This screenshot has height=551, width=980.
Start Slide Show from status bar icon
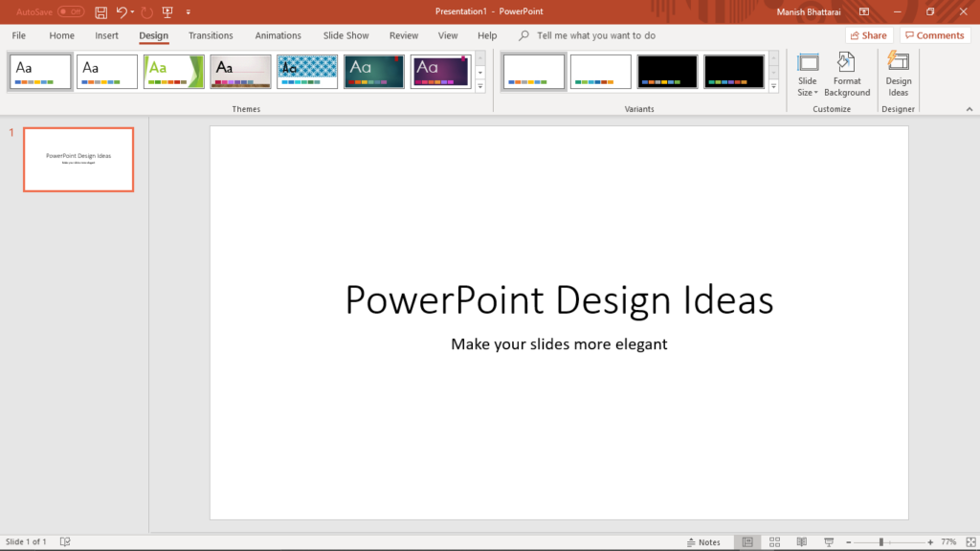828,541
